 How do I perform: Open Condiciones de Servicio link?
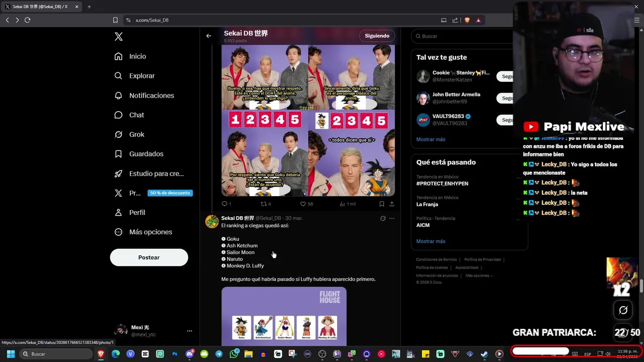[x=436, y=259]
